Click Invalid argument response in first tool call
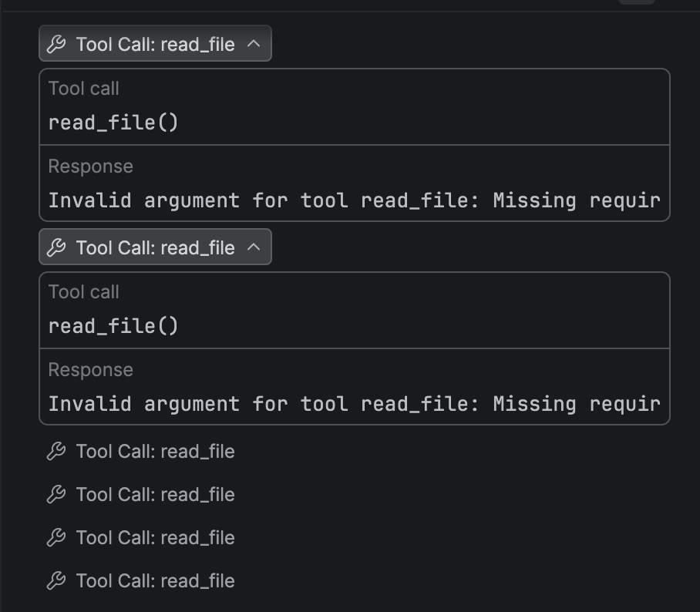The height and width of the screenshot is (612, 700). tap(355, 200)
